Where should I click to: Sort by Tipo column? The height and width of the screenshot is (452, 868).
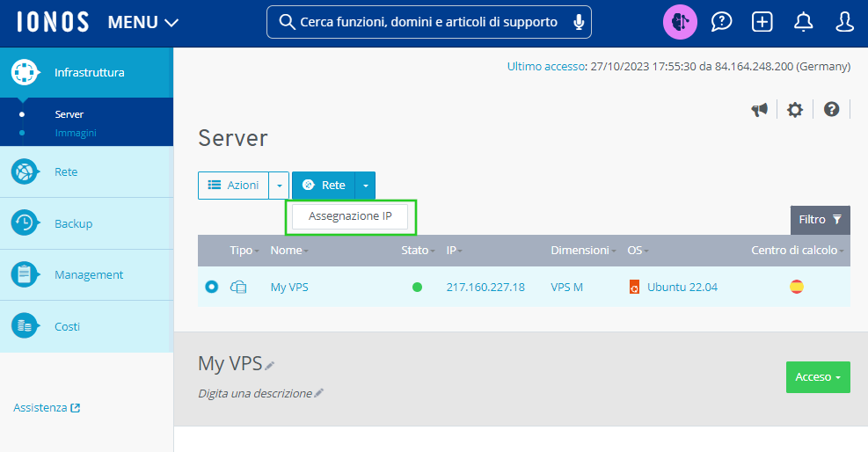coord(244,251)
